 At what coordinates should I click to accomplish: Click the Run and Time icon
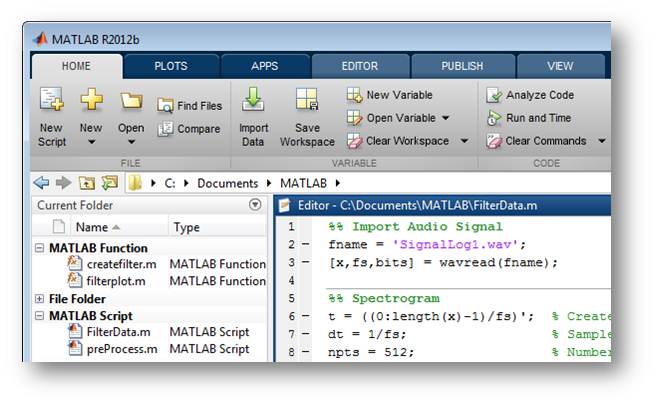coord(494,118)
